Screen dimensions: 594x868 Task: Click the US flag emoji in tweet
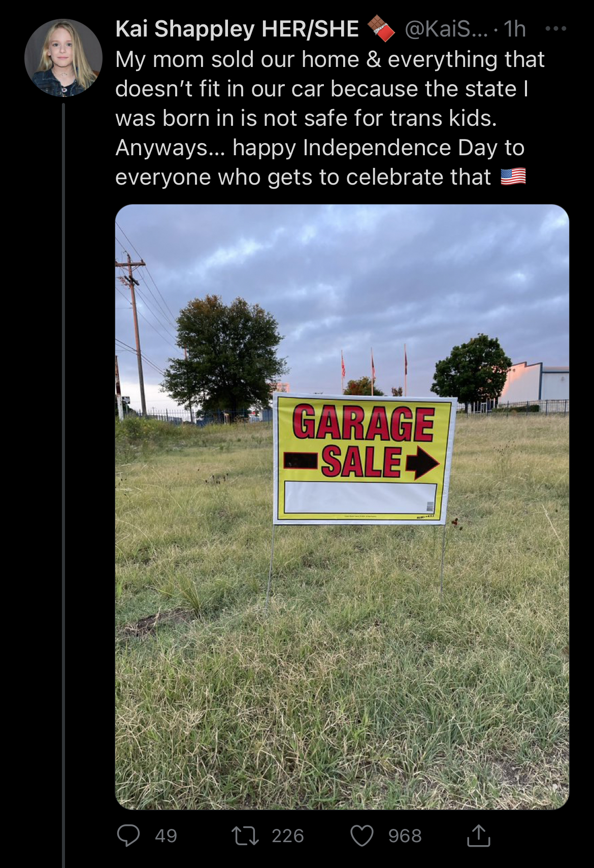click(x=513, y=177)
